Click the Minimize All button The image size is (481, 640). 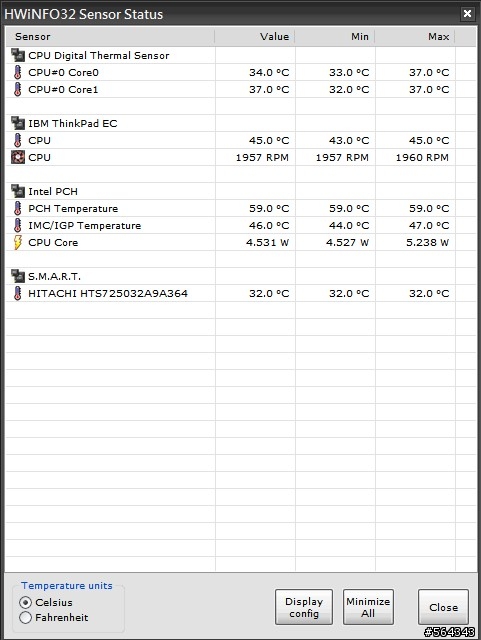click(x=368, y=607)
